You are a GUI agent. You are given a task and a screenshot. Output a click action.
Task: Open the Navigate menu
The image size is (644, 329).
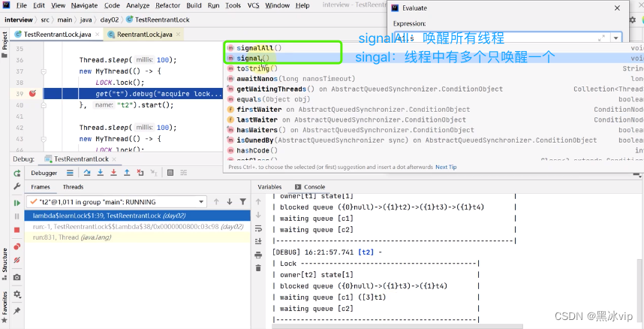(x=84, y=5)
